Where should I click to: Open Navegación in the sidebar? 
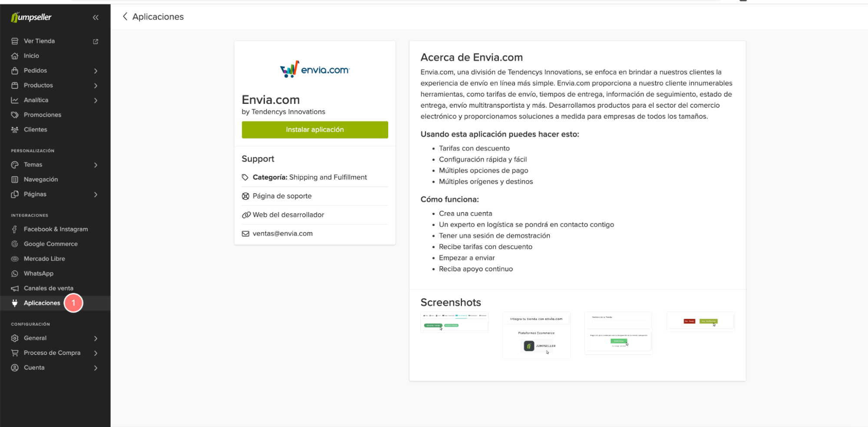coord(41,179)
